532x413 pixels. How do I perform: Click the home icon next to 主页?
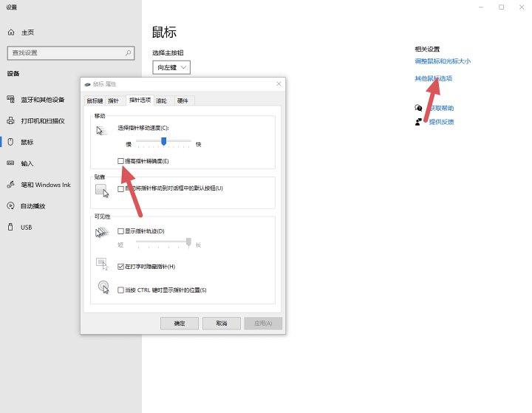pos(11,33)
